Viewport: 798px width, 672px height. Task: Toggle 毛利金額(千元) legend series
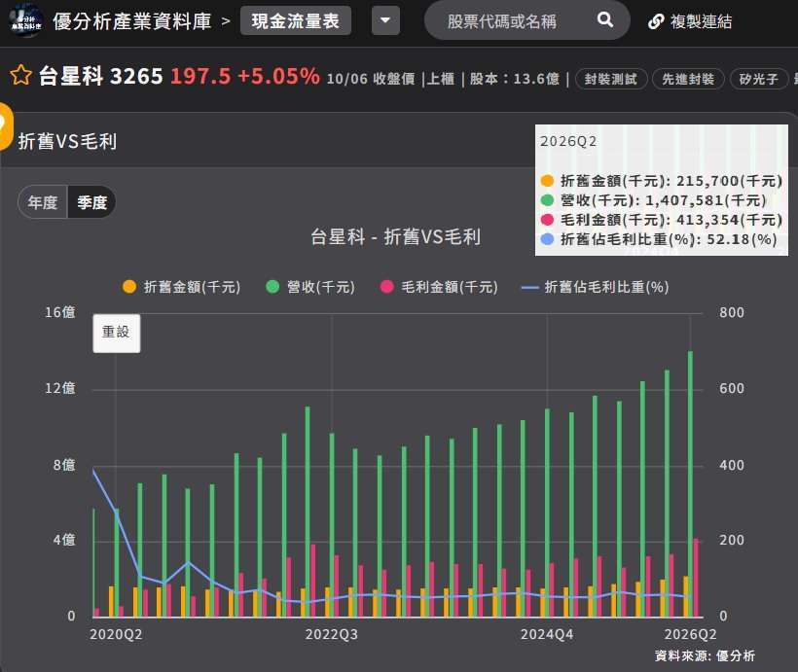(x=439, y=287)
